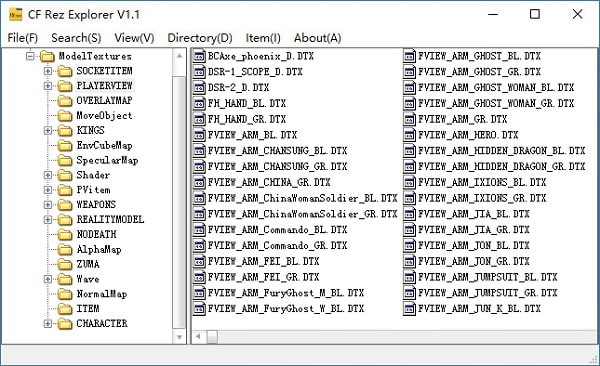
Task: Click the NODEATH folder icon
Action: (65, 234)
